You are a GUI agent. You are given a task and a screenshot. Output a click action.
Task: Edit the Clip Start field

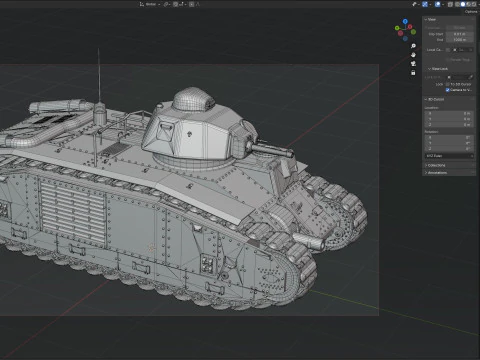(x=460, y=34)
